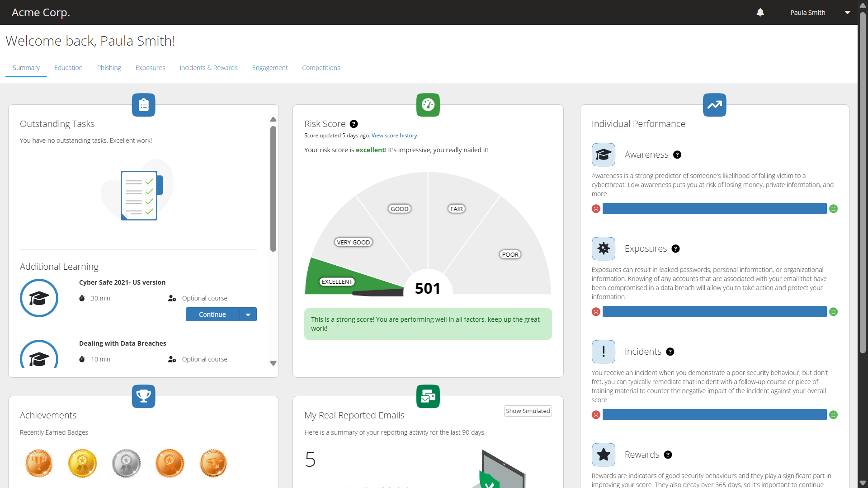Expand the Continue button dropdown arrow
868x488 pixels.
tap(248, 314)
